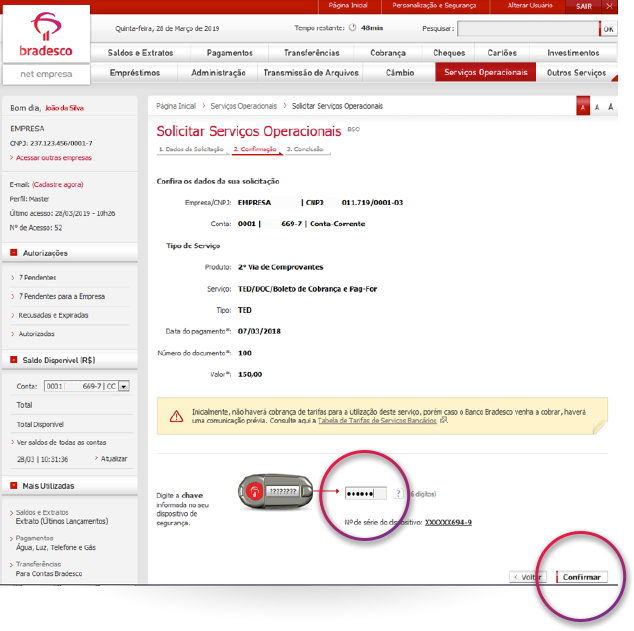
Task: Collapse the Saldo Disponível section
Action: tap(13, 360)
